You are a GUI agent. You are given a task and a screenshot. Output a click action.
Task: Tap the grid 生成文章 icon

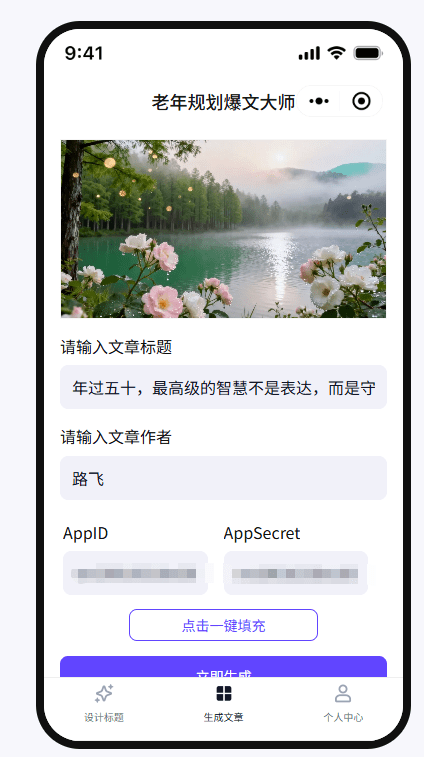click(x=224, y=693)
